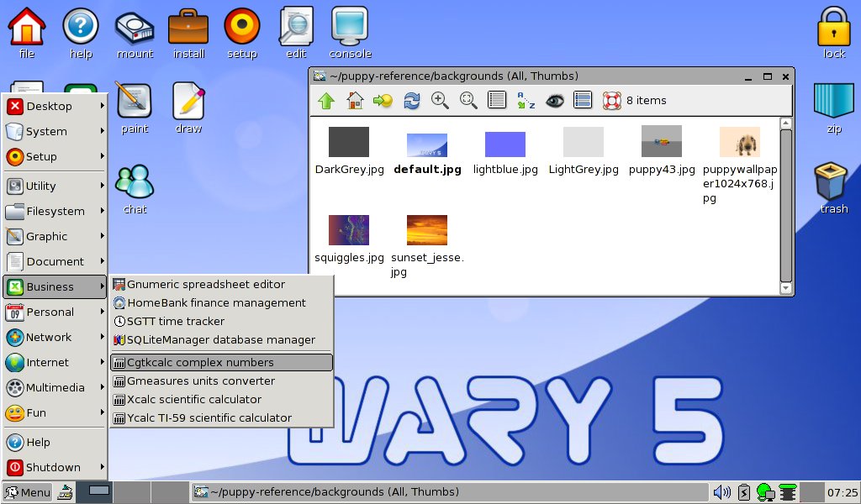Open the home directory icon in the toolbar

(x=354, y=100)
